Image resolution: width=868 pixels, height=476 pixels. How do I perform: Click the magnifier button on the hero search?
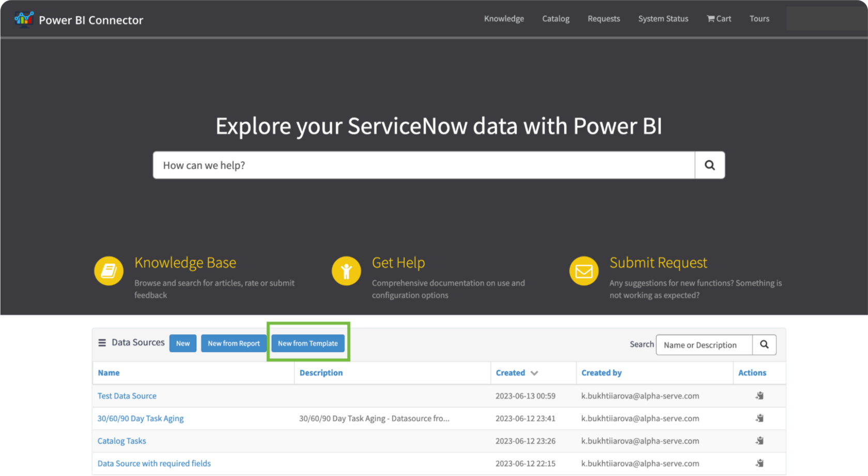pyautogui.click(x=709, y=165)
